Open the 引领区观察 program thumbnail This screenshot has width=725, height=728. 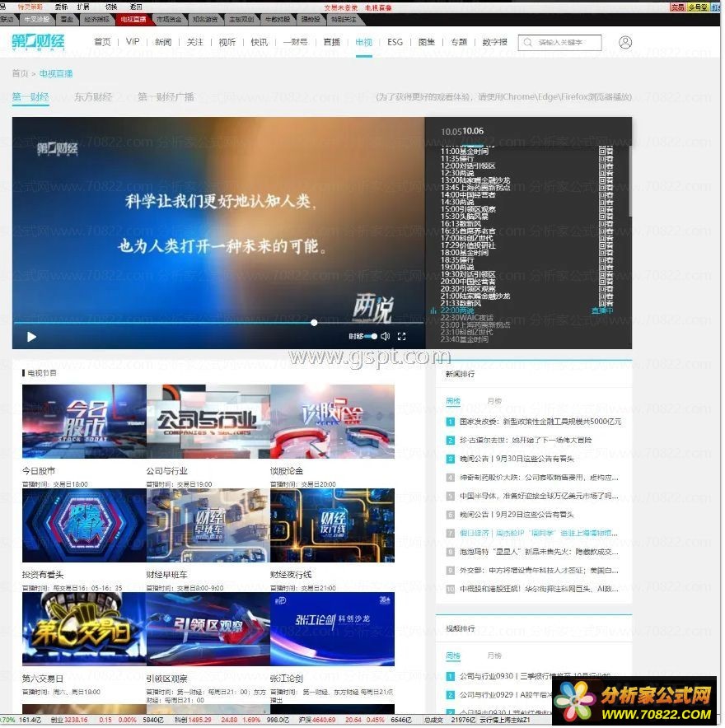click(208, 629)
